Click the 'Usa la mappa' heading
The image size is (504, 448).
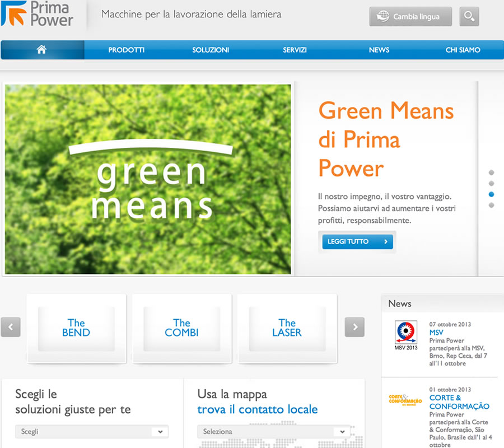[x=232, y=394]
